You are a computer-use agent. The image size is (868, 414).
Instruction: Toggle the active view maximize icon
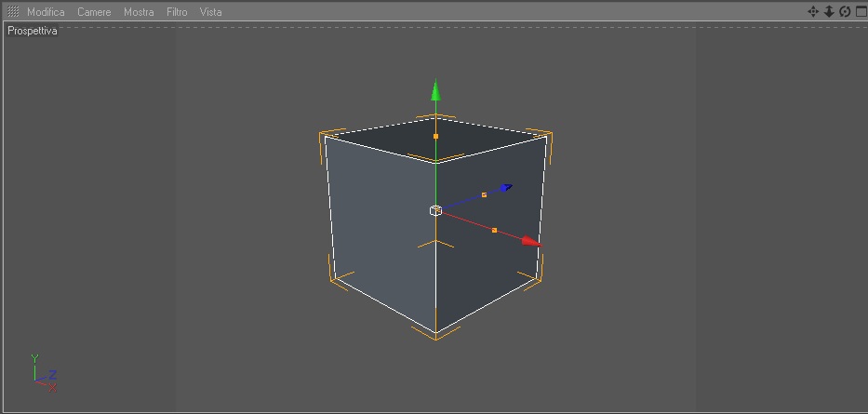click(861, 11)
